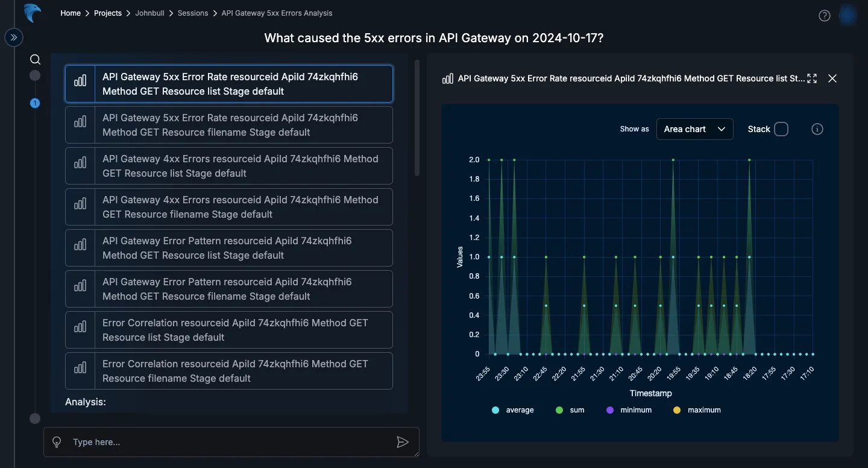Toggle the Stack checkbox
The height and width of the screenshot is (468, 868).
(781, 129)
